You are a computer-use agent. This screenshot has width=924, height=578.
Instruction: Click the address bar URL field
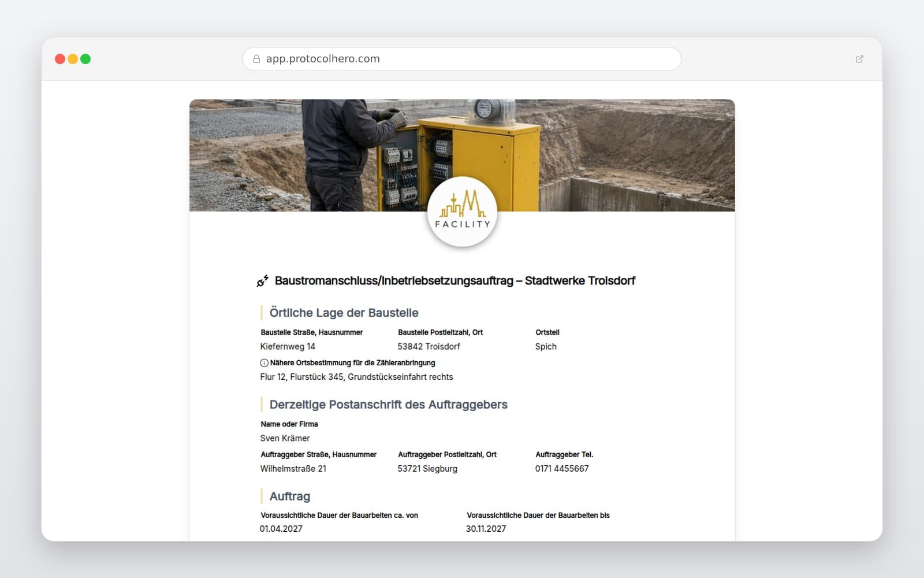[x=462, y=59]
